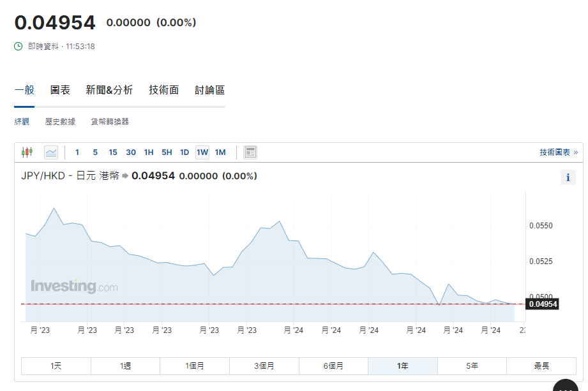Choose the 1W interval
Image resolution: width=588 pixels, height=391 pixels.
click(x=202, y=152)
